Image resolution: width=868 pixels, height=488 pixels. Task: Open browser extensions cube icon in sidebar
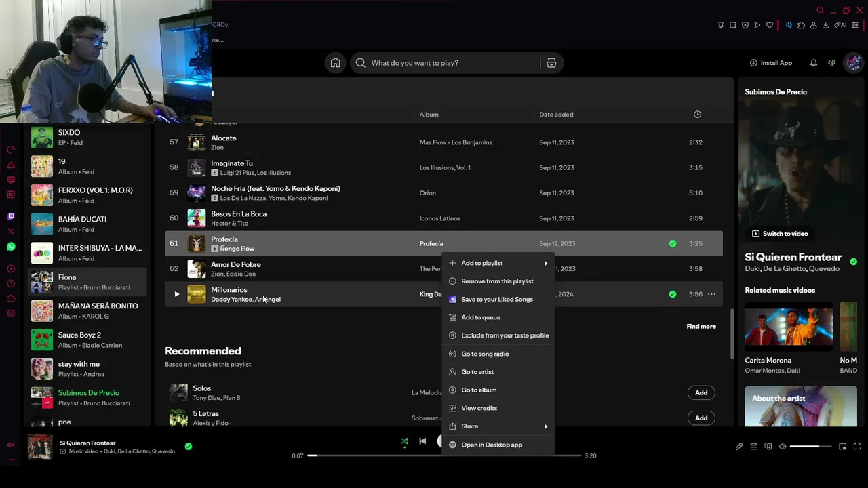click(x=11, y=299)
